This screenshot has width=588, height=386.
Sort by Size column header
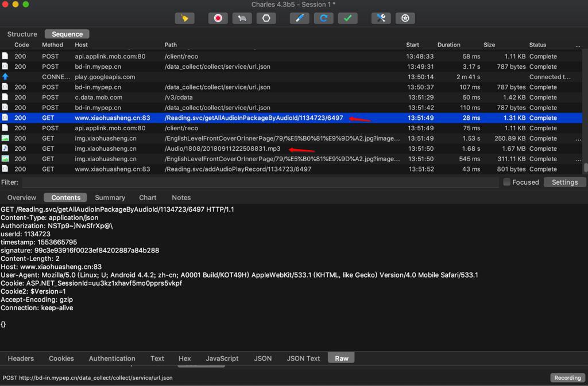click(489, 45)
